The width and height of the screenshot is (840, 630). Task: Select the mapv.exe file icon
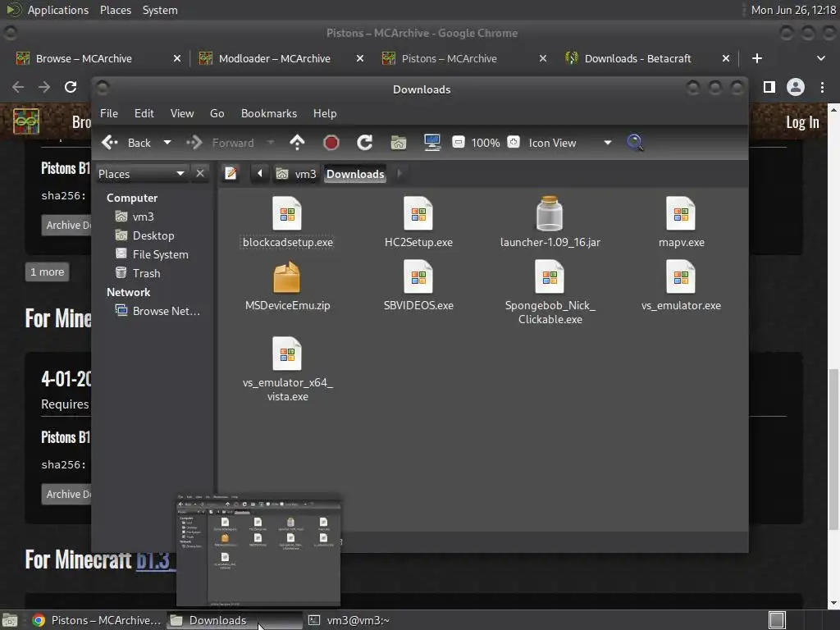coord(681,214)
